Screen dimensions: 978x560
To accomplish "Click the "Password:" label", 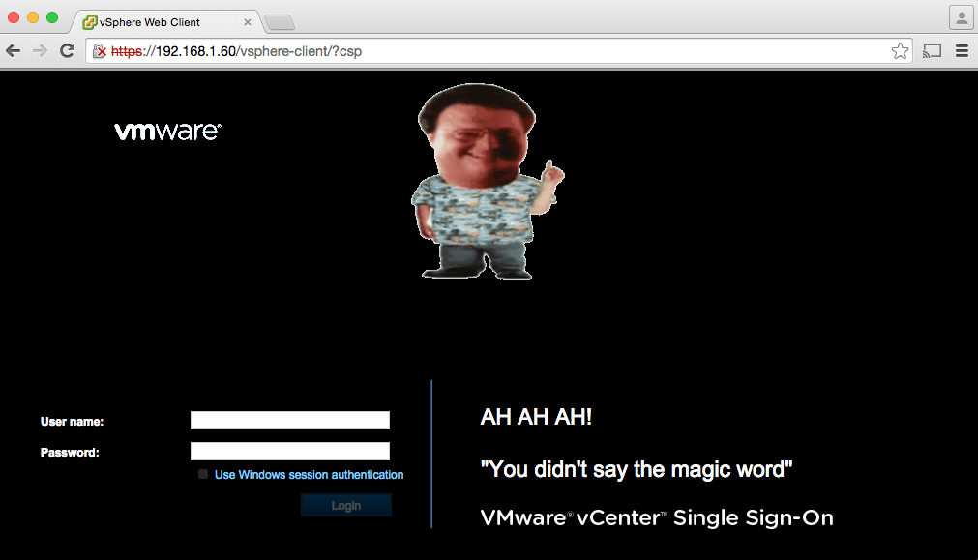I will [70, 452].
